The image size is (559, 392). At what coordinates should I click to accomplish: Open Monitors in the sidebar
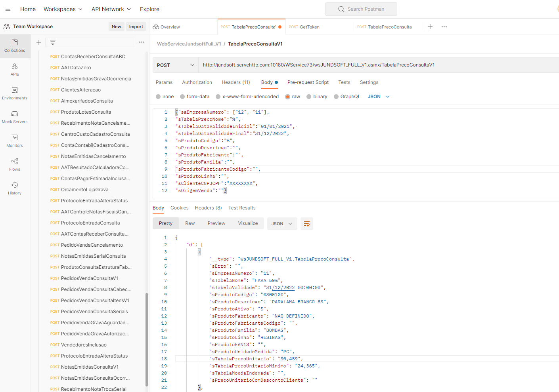tap(15, 141)
